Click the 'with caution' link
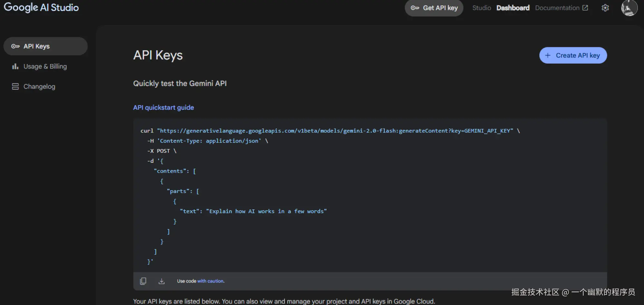The image size is (644, 305). pyautogui.click(x=211, y=281)
